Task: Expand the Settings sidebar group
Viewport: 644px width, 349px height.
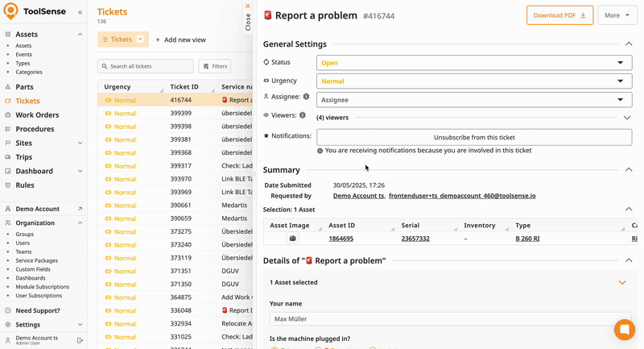Action: point(80,325)
